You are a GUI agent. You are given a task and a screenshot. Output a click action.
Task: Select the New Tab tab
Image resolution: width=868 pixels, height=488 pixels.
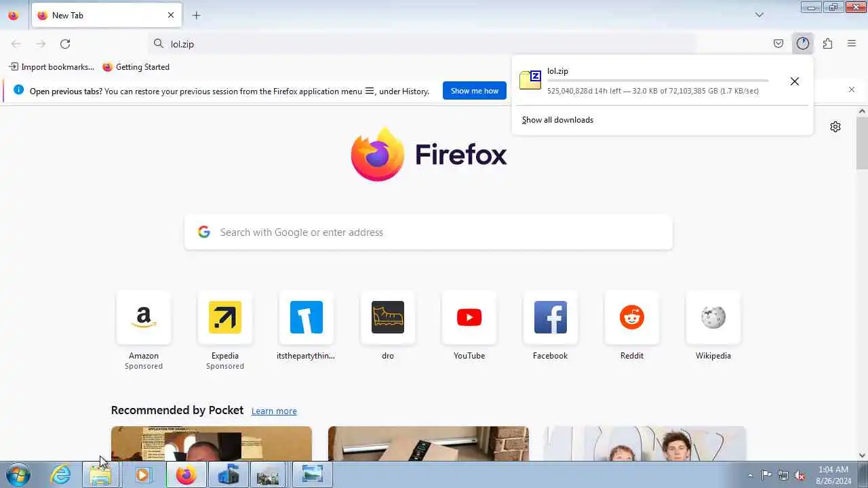pos(105,15)
